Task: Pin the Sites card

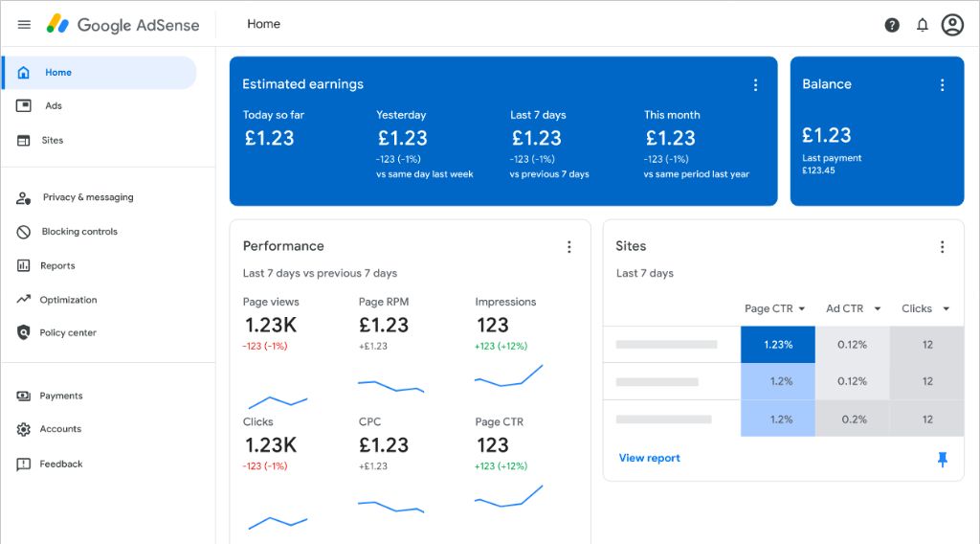Action: coord(942,460)
